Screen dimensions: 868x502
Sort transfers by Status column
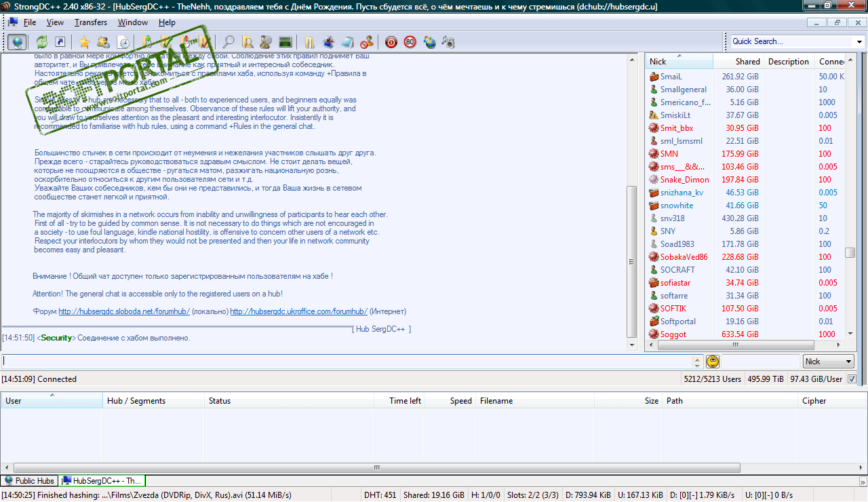(289, 400)
